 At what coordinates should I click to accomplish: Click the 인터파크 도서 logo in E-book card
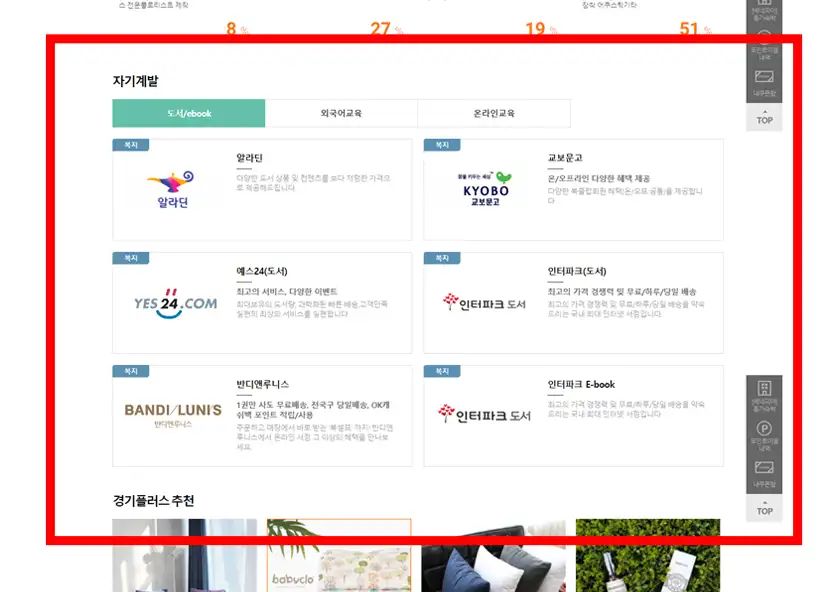click(x=484, y=414)
